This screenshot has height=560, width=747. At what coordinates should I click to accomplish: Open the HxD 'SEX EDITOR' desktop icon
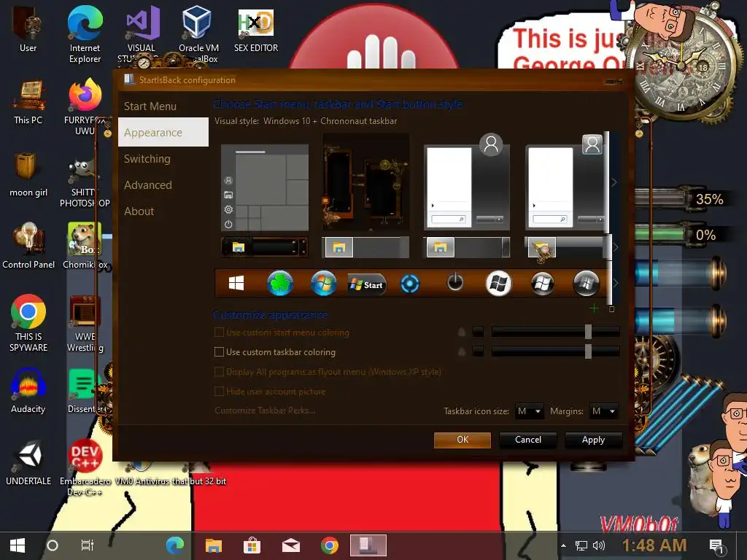[x=256, y=31]
